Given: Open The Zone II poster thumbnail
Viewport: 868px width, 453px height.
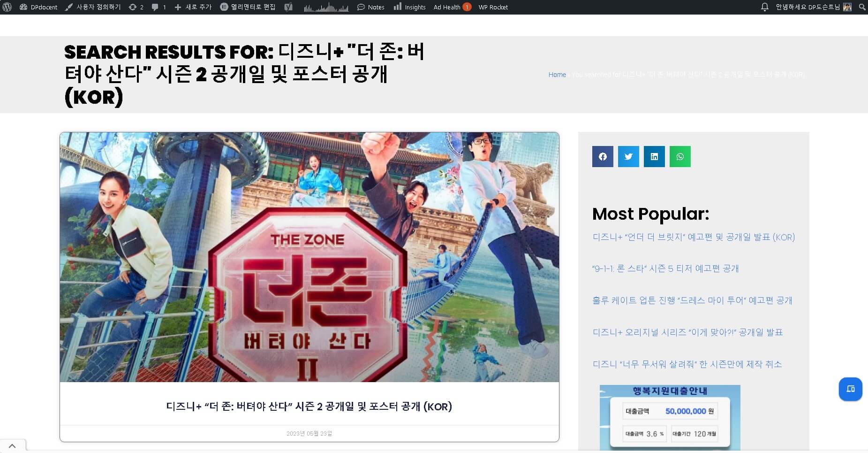Looking at the screenshot, I should tap(309, 257).
